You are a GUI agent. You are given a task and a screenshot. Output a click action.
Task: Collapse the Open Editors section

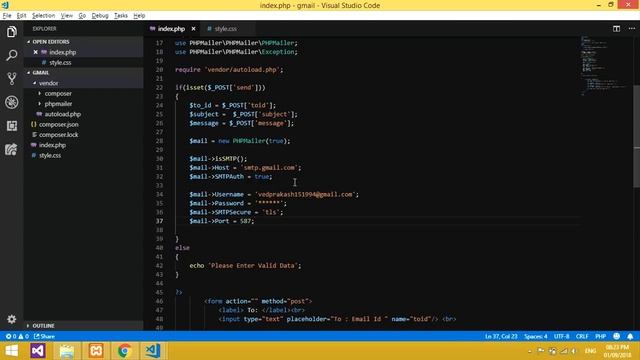pos(84,42)
